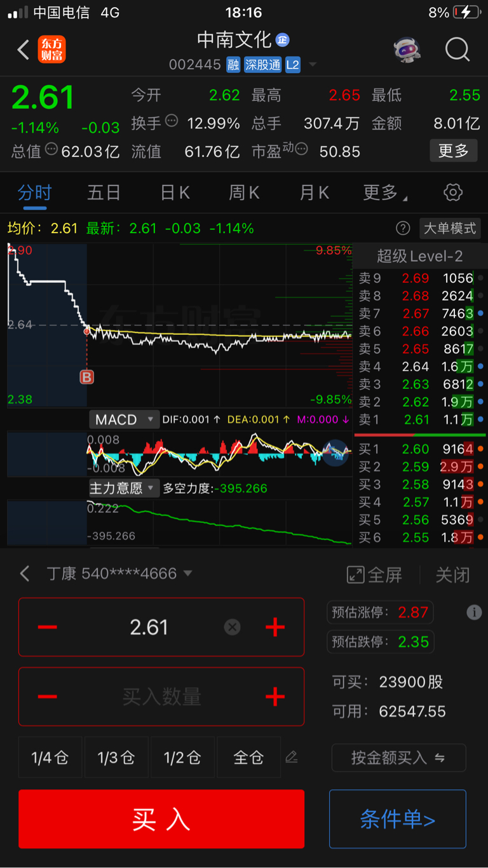Open 全屏 fullscreen trading view

tap(374, 575)
